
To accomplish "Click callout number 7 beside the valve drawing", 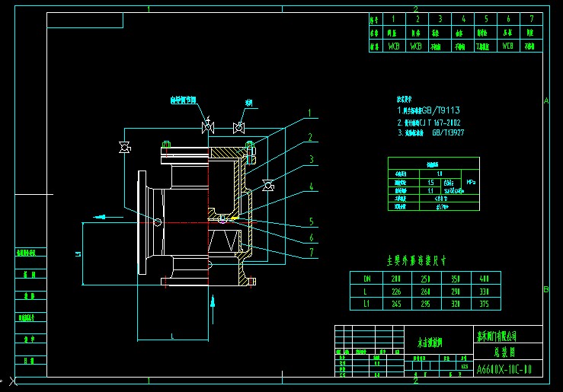I will (x=310, y=252).
